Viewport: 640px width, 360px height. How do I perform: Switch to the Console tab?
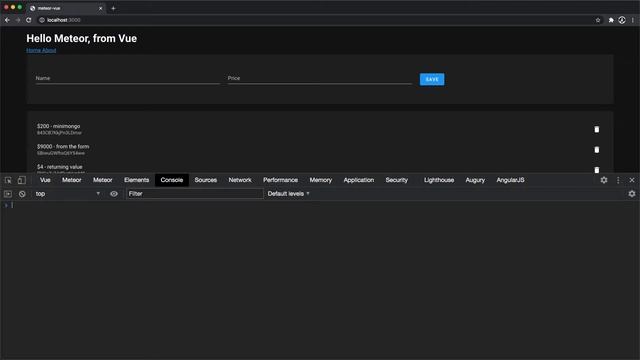click(171, 180)
